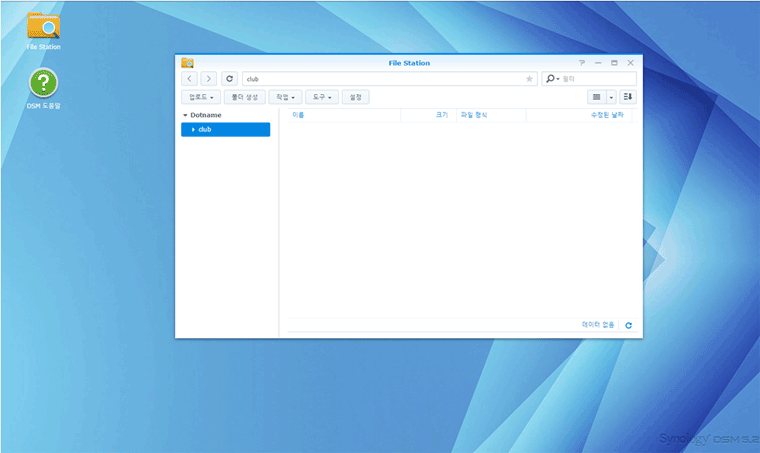
Task: Open File Station desktop icon
Action: [43, 27]
